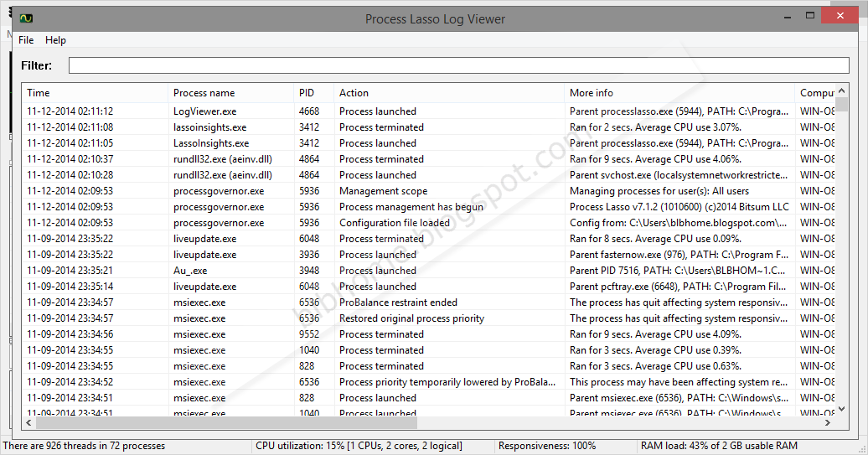The width and height of the screenshot is (868, 455).
Task: Click the vertical scrollbar thumb
Action: coord(841,104)
